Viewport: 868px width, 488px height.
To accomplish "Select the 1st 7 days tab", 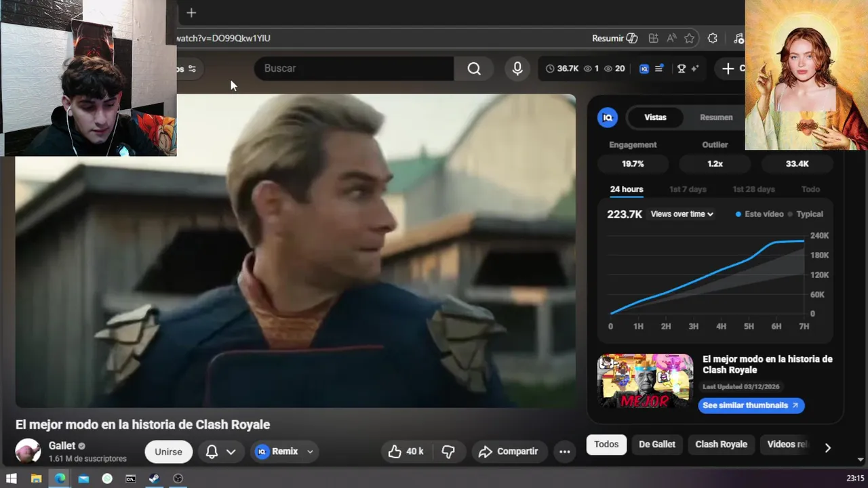I will coord(688,190).
